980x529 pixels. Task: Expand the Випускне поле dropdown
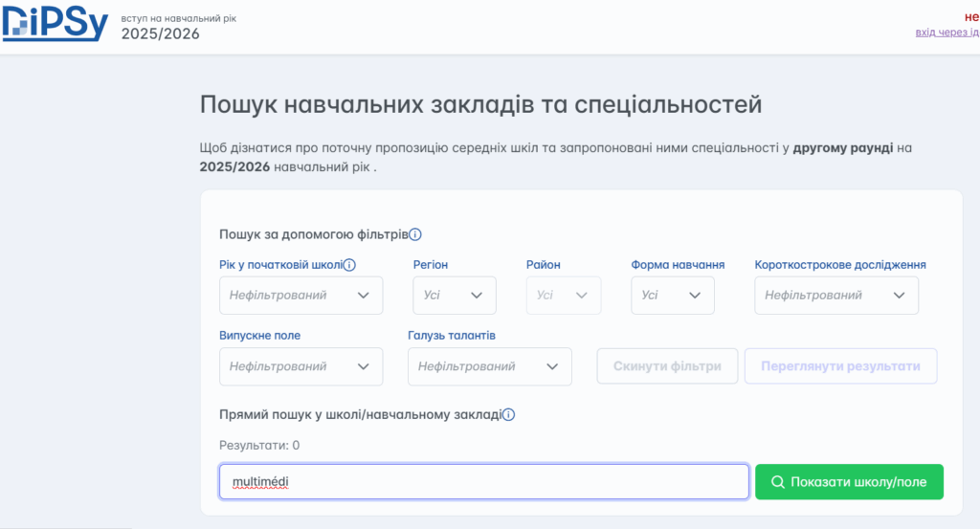[301, 366]
